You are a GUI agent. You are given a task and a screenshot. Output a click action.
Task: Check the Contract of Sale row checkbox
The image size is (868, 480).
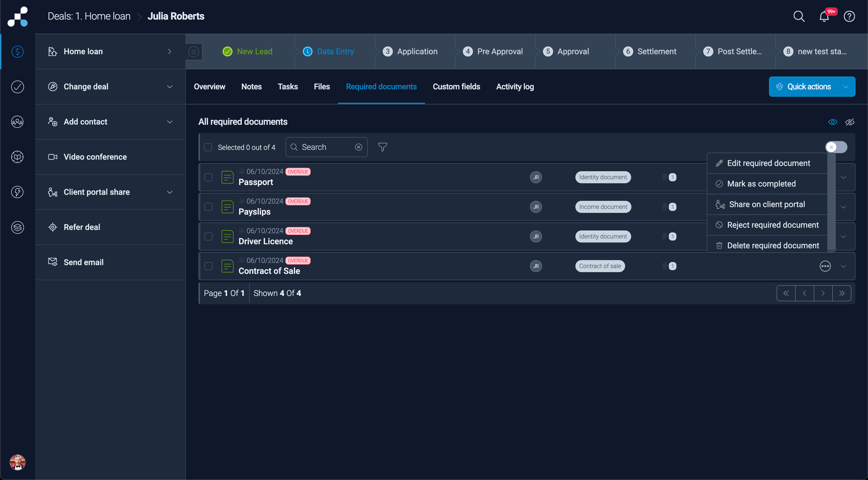coord(208,266)
